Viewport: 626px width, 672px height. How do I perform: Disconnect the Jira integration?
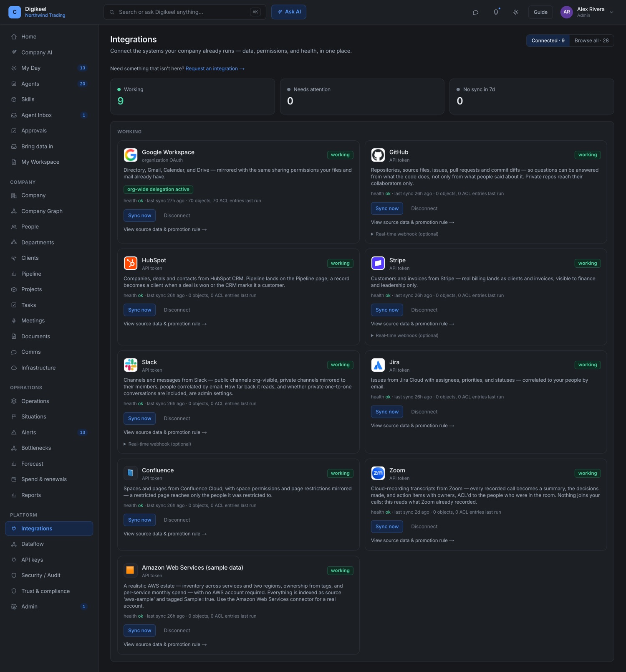pyautogui.click(x=424, y=412)
